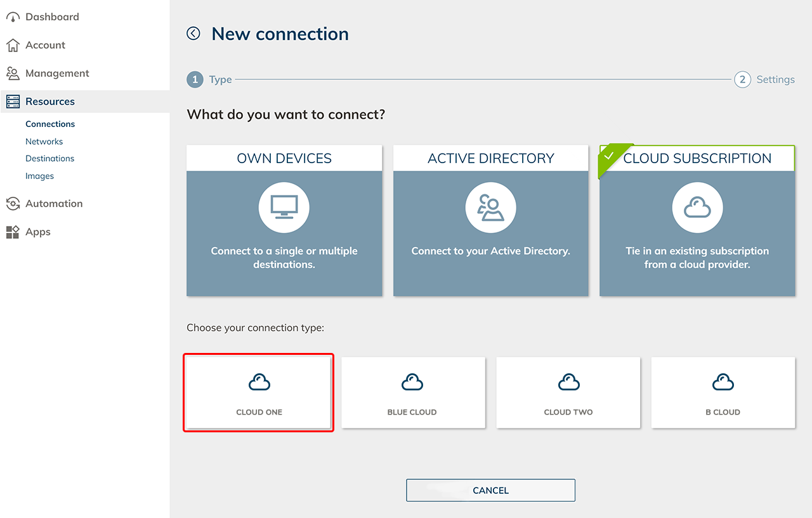Click the Resources server icon
Screen dimensions: 812x518
13,102
